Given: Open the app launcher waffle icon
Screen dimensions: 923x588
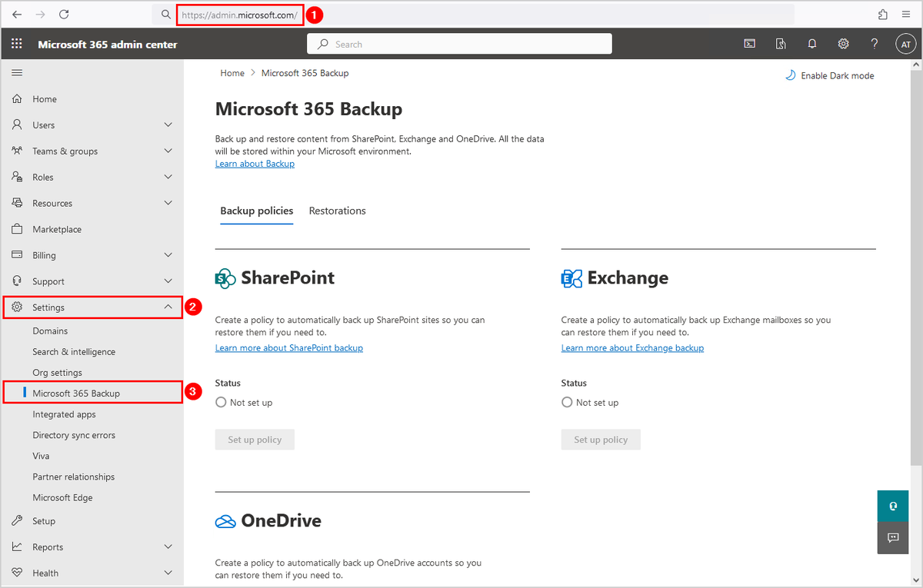Looking at the screenshot, I should [x=17, y=44].
